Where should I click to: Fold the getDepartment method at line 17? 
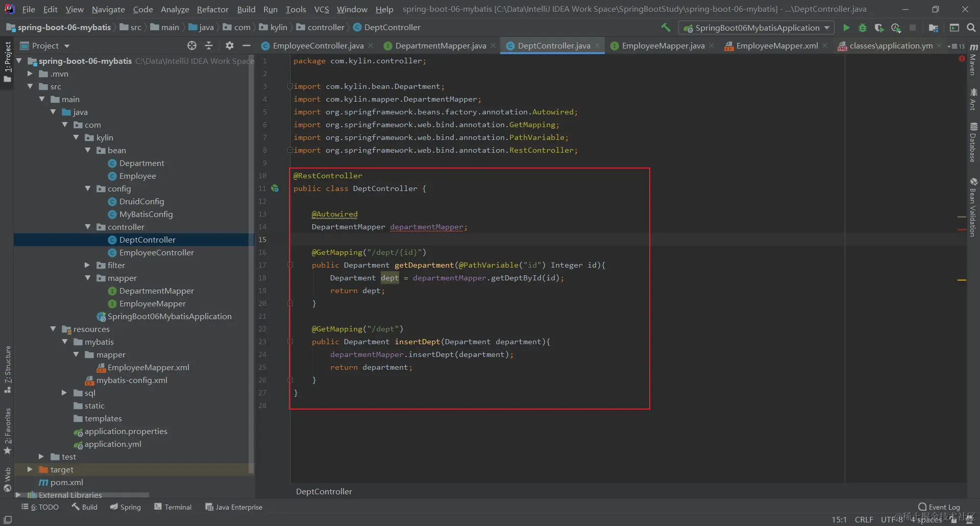(x=290, y=265)
